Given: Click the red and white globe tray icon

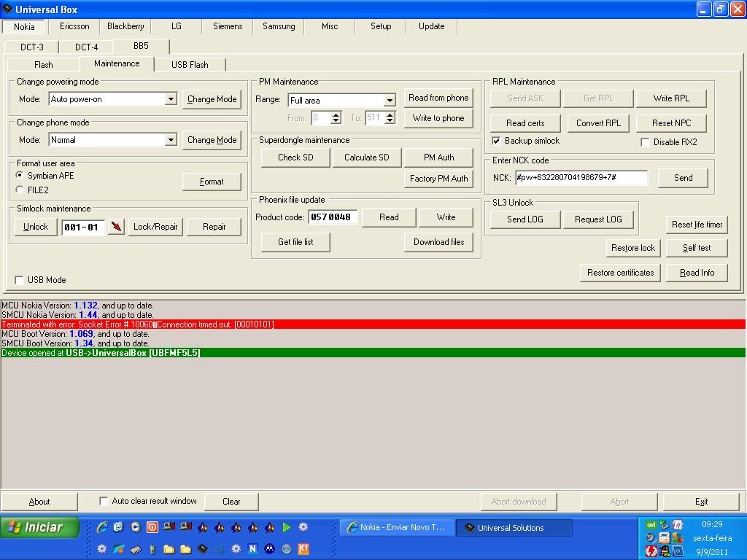Looking at the screenshot, I should 651,551.
